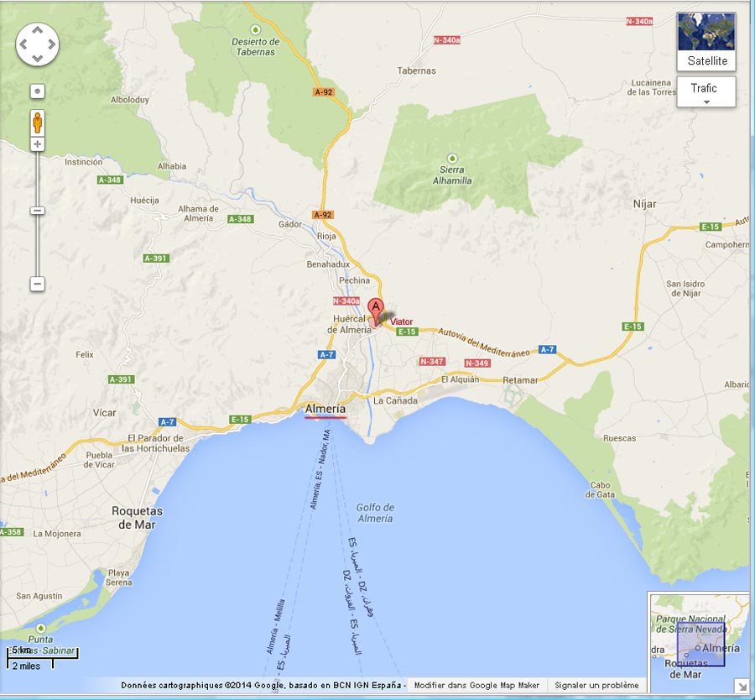Viewport: 755px width, 700px height.
Task: Collapse the overview map with the corner arrow
Action: (741, 685)
